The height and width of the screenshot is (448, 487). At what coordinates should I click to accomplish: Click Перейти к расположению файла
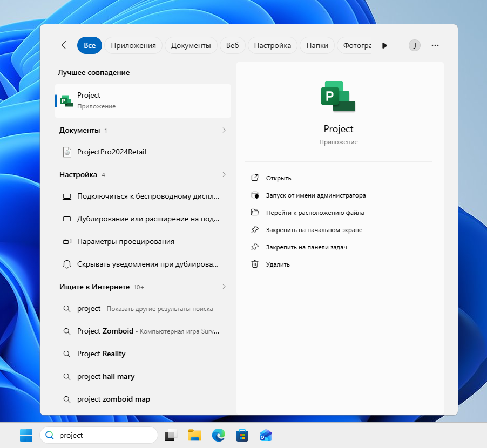click(315, 213)
